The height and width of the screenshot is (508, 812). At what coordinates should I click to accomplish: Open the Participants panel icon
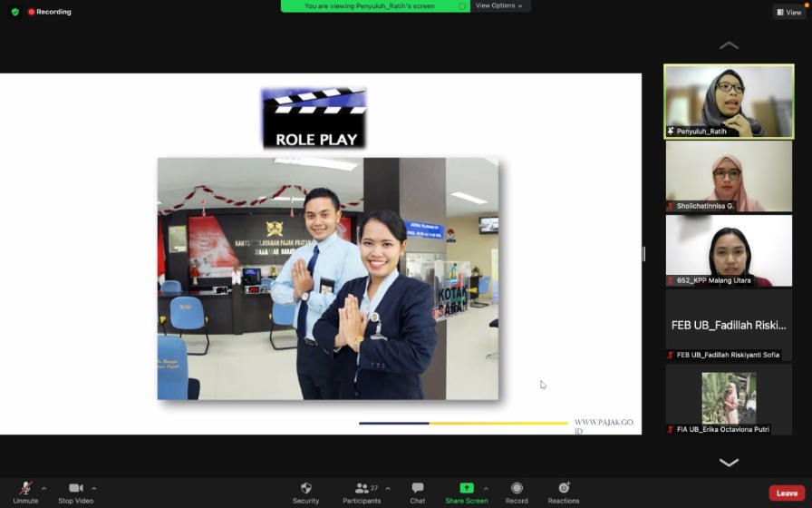point(362,488)
